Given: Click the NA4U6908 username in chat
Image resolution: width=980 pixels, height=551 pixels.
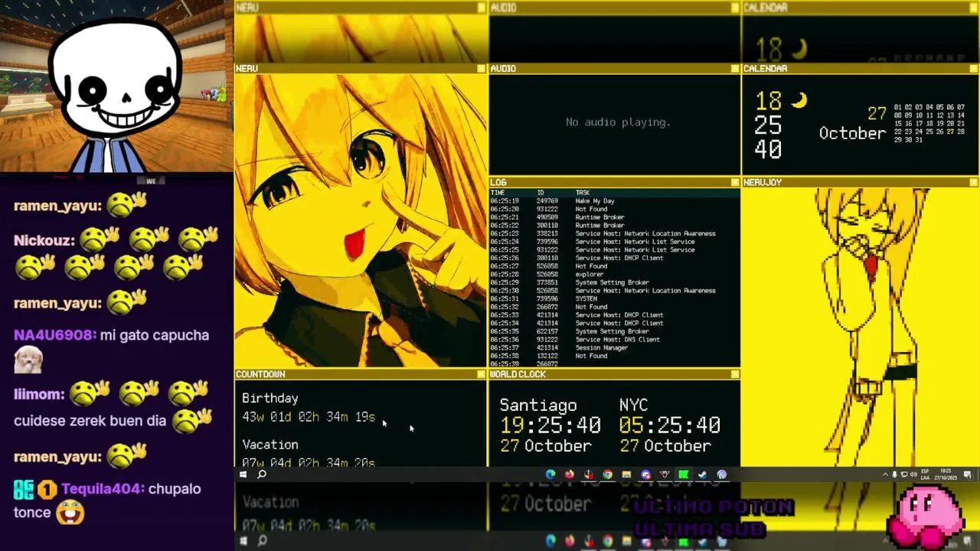Looking at the screenshot, I should point(55,335).
